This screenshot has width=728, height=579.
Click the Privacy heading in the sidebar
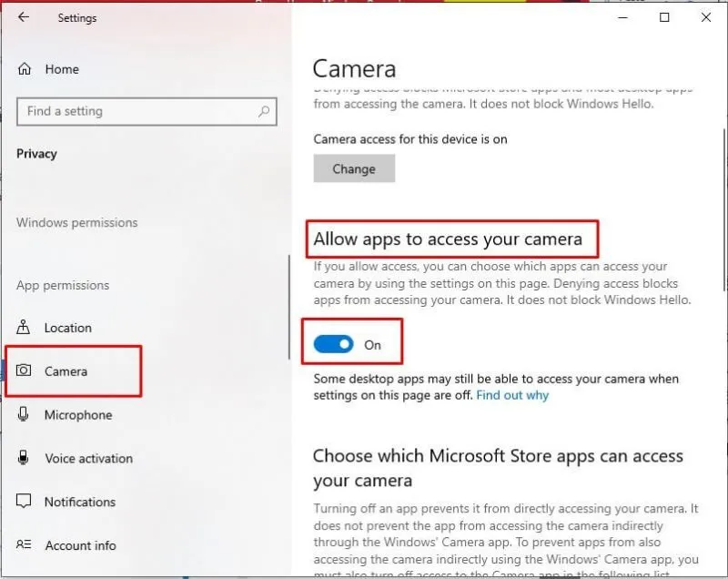tap(36, 153)
